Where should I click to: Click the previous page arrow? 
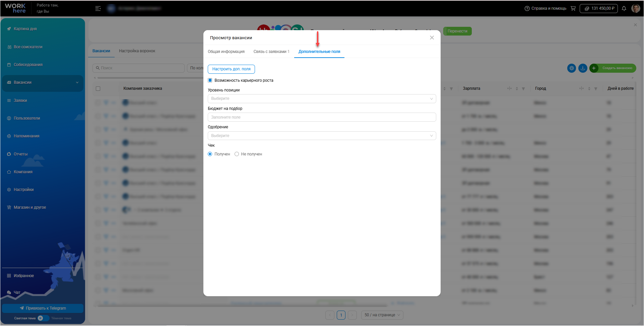tap(330, 315)
